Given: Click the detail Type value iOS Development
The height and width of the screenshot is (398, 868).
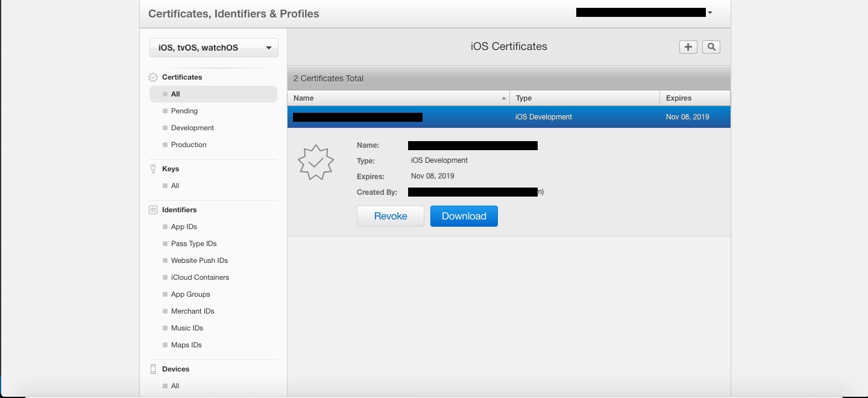Looking at the screenshot, I should pos(439,160).
